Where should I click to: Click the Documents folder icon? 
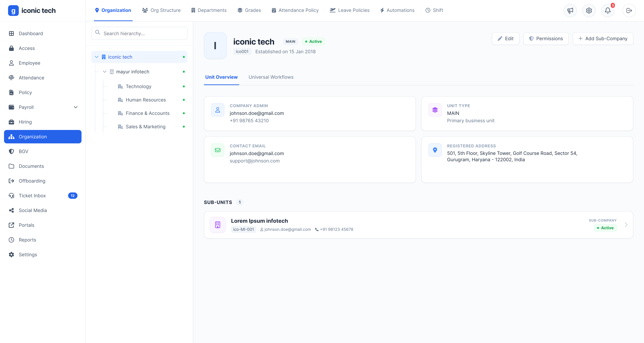pos(11,166)
